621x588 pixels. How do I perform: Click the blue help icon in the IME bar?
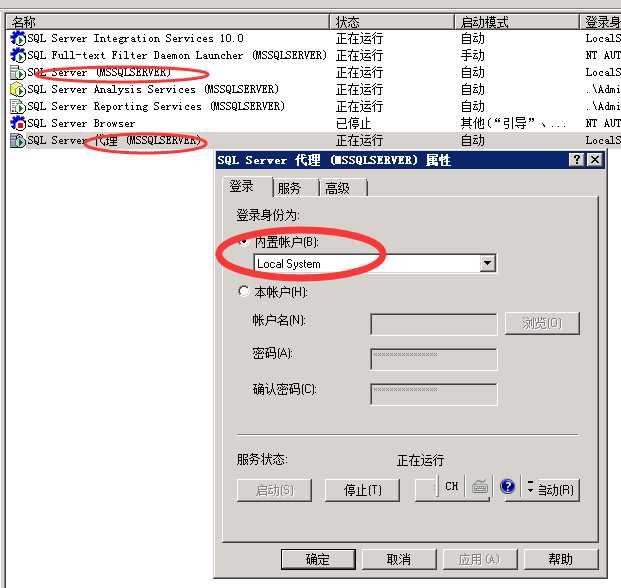[x=507, y=486]
